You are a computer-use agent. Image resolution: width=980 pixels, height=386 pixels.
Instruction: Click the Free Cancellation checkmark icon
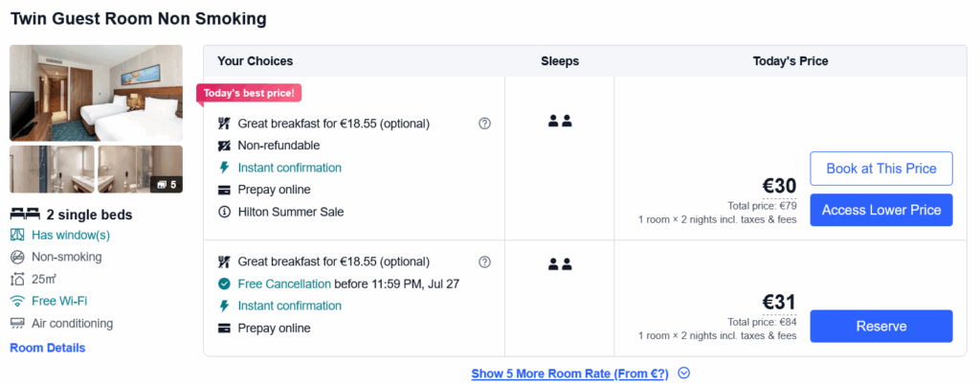pos(224,284)
